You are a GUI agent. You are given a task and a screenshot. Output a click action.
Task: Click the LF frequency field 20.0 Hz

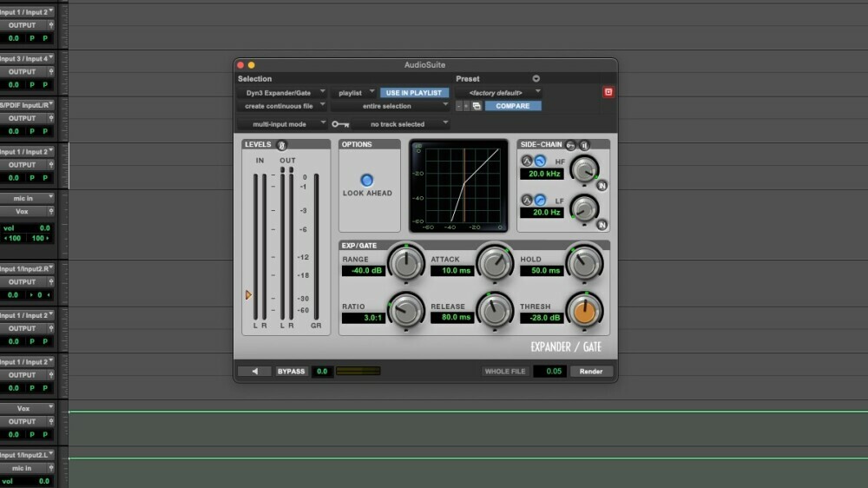click(x=542, y=212)
